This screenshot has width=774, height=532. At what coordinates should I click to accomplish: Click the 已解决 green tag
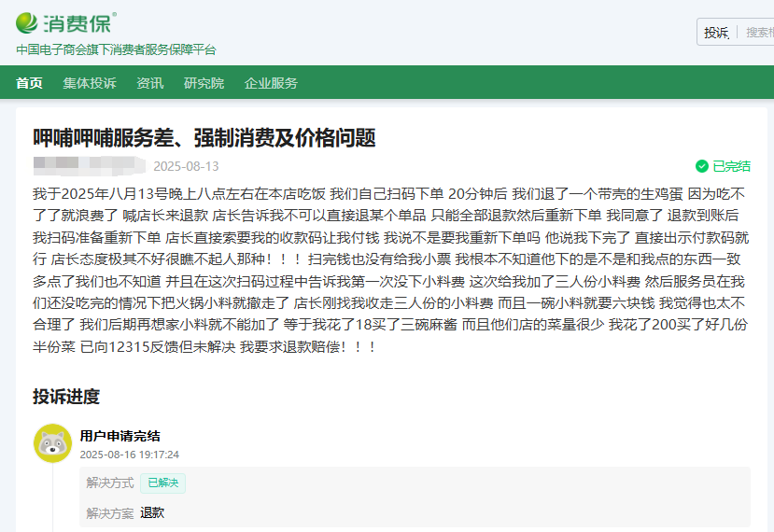(162, 483)
